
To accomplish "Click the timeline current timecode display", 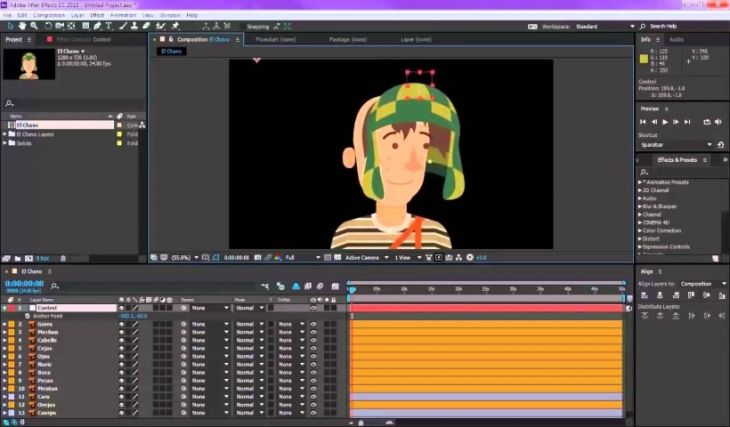I will (24, 283).
